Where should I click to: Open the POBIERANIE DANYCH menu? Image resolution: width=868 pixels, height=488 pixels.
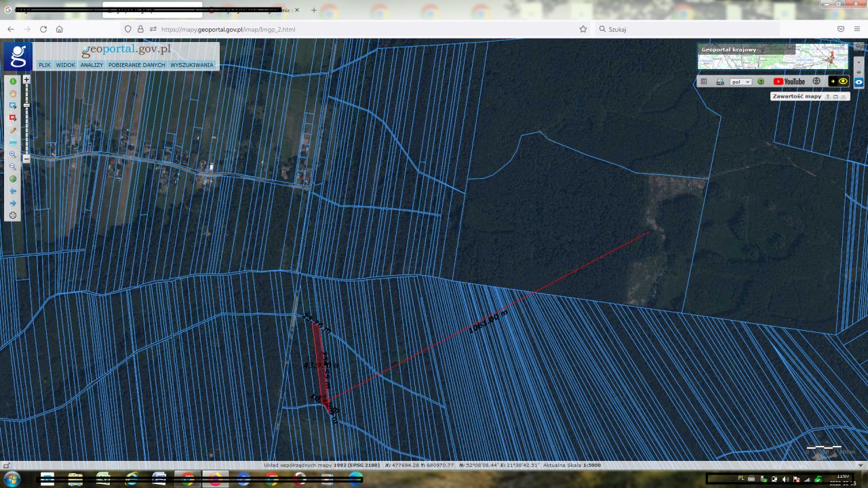click(137, 65)
